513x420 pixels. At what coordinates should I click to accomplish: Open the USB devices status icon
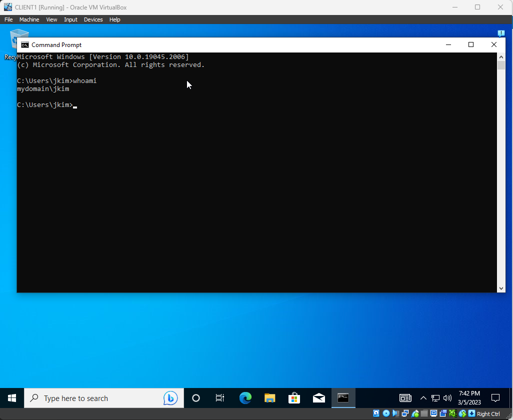(414, 414)
